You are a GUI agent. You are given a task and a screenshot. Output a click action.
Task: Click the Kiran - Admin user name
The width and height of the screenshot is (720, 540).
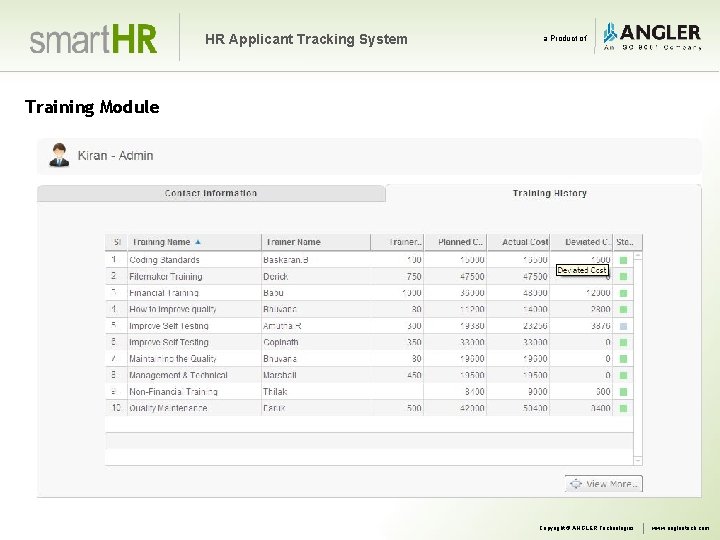tap(115, 156)
